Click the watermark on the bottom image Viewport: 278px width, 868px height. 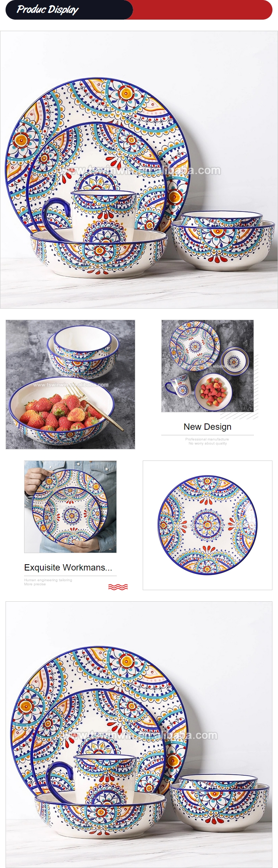(x=139, y=735)
